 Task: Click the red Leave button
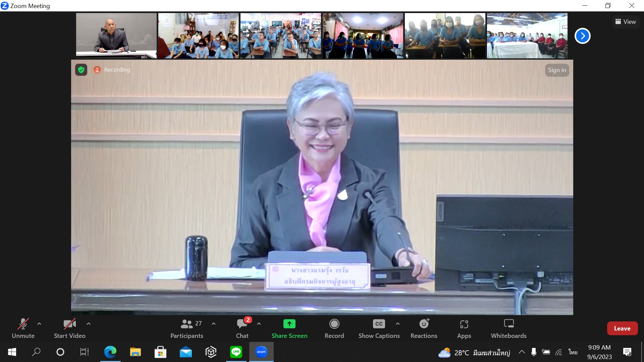click(622, 328)
